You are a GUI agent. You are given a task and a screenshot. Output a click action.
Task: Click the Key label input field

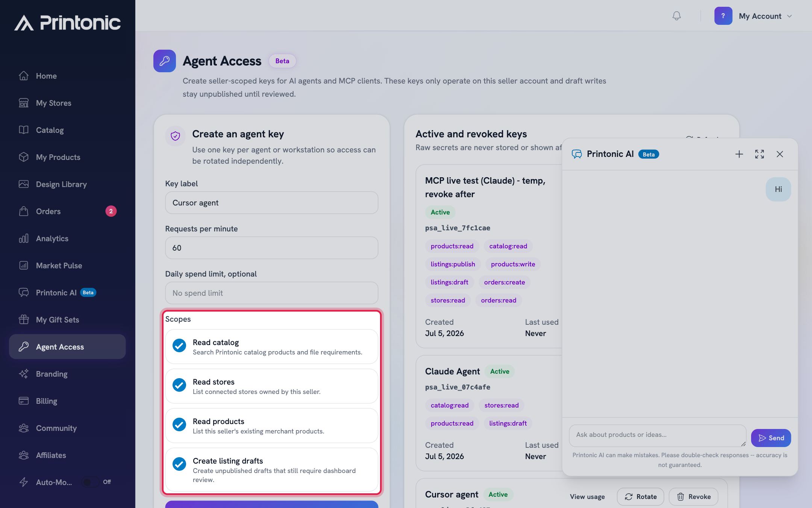271,203
